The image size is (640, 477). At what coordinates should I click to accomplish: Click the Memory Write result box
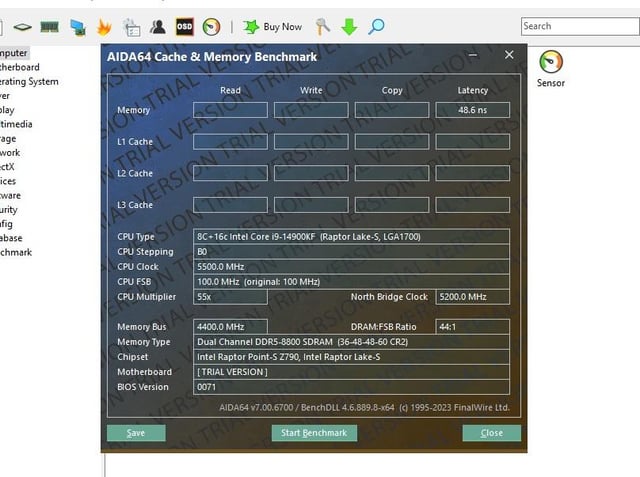311,110
